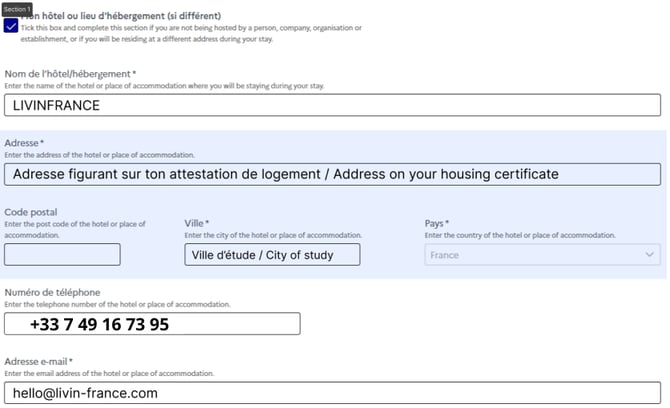The height and width of the screenshot is (408, 670).
Task: Focus the email field with hello@livin-france.com
Action: click(332, 393)
